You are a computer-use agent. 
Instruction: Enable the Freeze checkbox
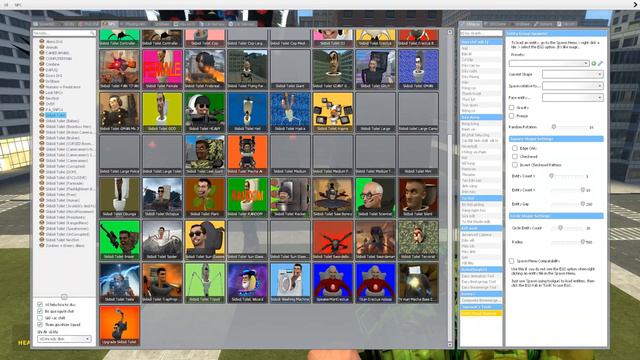coord(511,116)
